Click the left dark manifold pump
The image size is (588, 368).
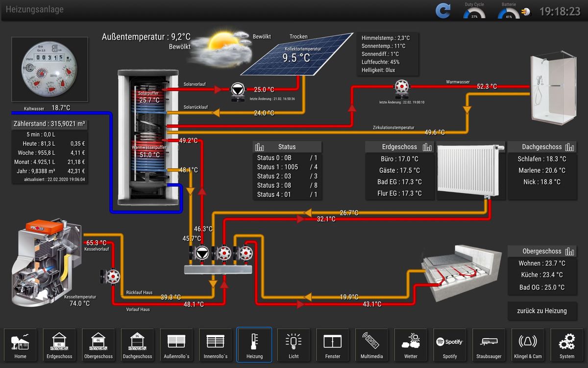click(199, 253)
